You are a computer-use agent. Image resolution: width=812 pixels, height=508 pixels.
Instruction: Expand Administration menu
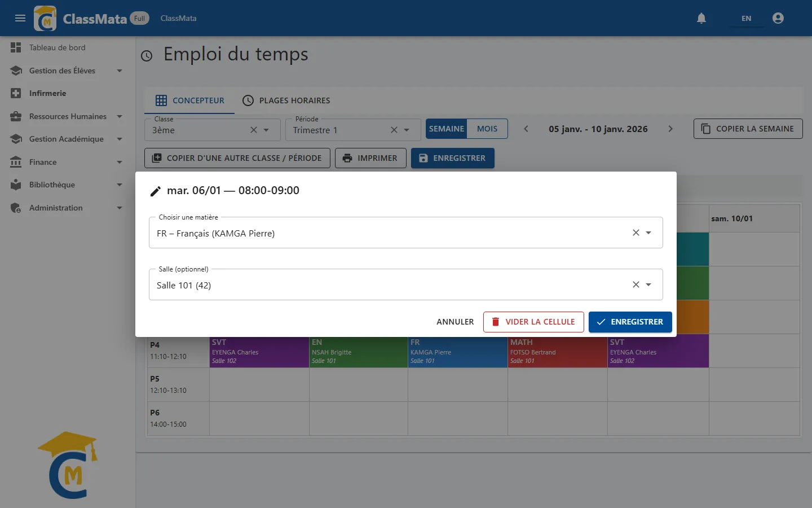(68, 208)
